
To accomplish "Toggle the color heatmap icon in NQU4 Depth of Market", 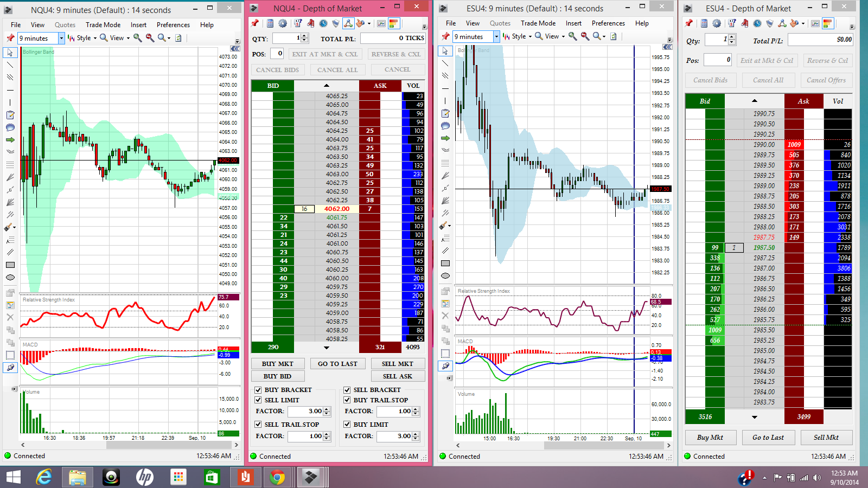I will point(394,23).
